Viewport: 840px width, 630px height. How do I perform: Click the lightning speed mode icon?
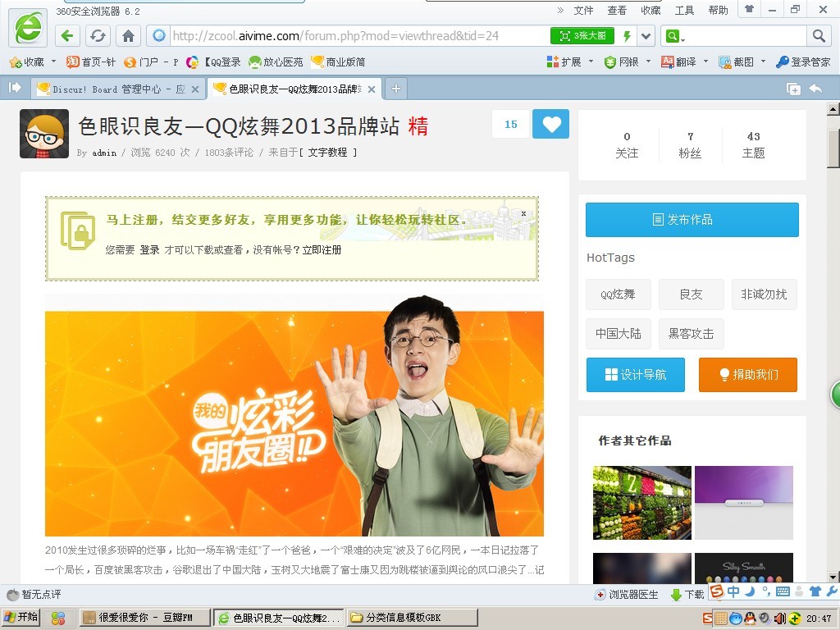click(627, 36)
